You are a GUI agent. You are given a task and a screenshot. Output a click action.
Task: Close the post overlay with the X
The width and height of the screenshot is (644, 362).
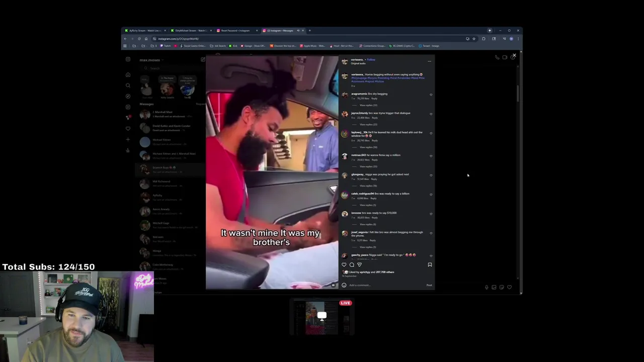514,55
